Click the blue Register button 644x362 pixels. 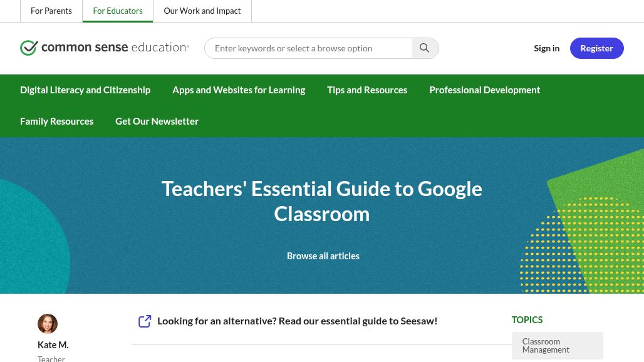[x=597, y=48]
